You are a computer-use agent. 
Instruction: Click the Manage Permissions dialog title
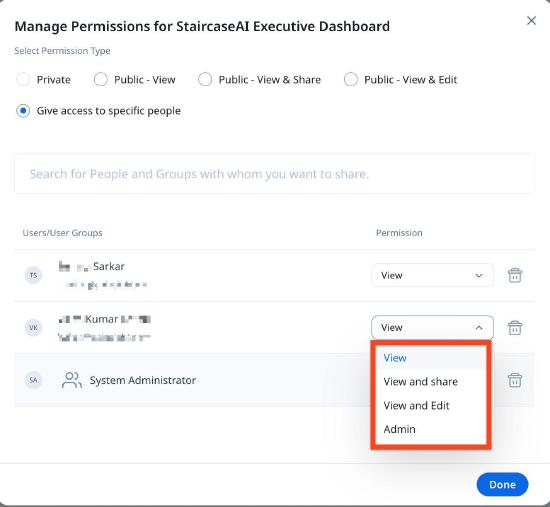coord(202,26)
